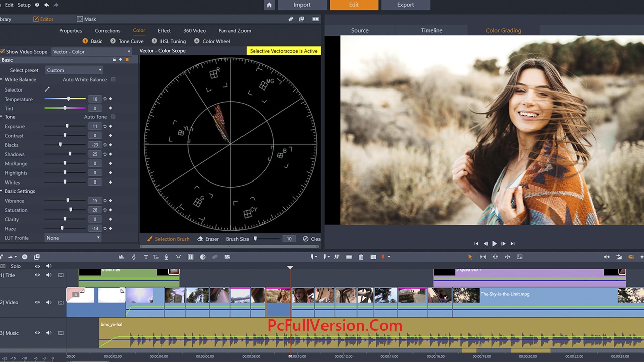The width and height of the screenshot is (644, 362).
Task: Select the Eraser tool in the scope panel
Action: (208, 239)
